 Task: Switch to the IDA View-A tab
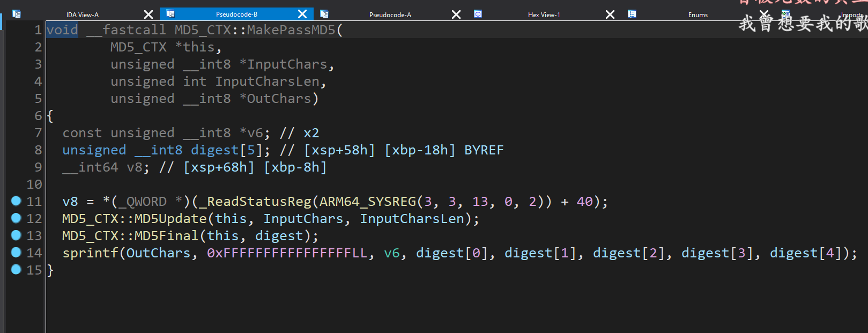click(82, 14)
